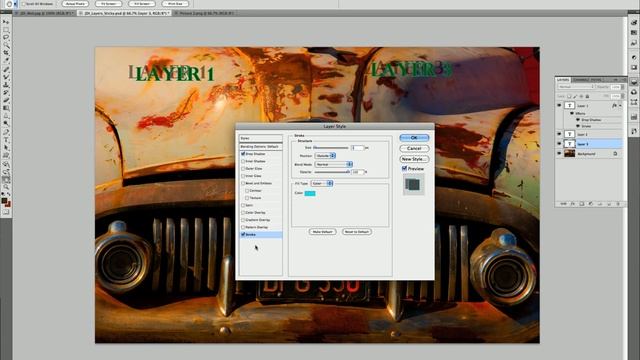Click Add Layer Mask icon at panel bottom
640x360 pixels.
(x=582, y=204)
